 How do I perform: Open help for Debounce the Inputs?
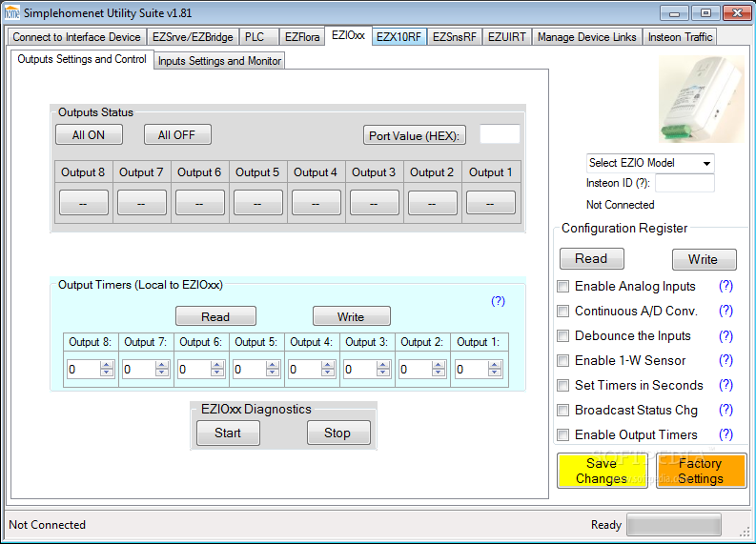[725, 336]
